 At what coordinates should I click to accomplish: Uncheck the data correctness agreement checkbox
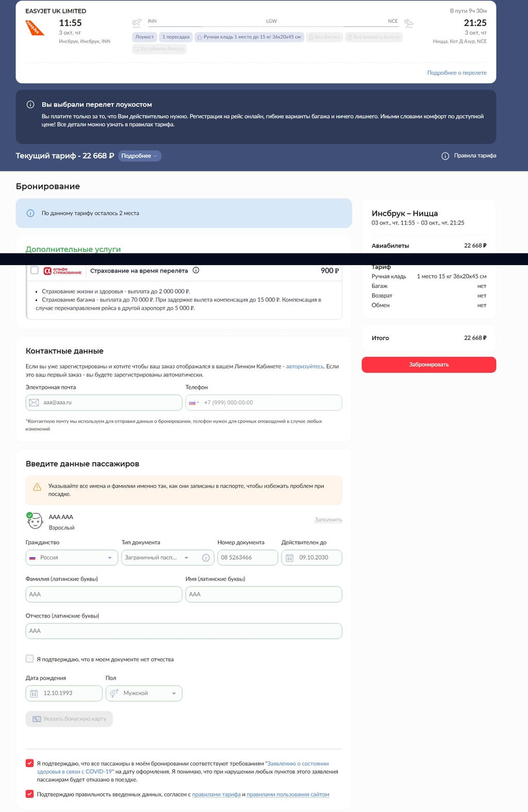(x=30, y=794)
